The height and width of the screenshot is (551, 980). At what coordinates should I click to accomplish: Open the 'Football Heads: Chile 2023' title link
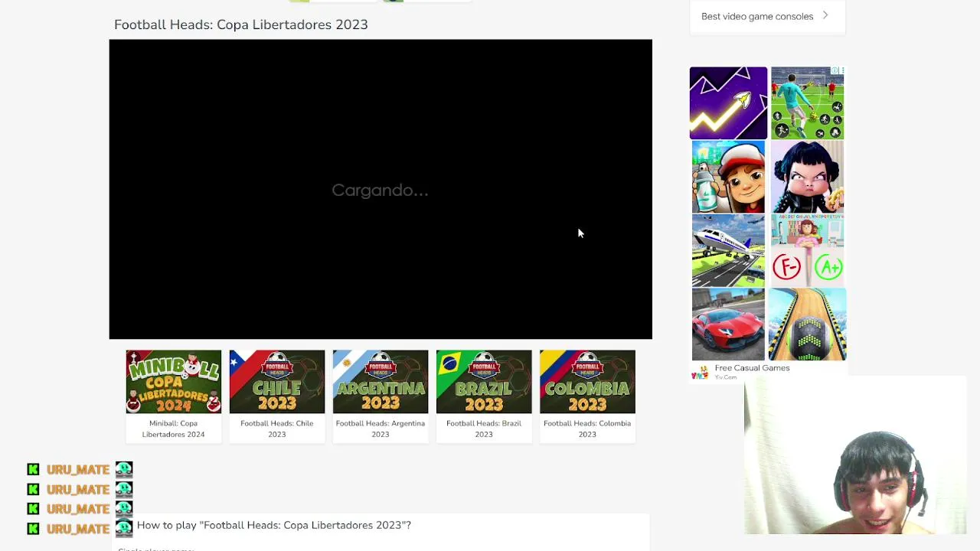tap(276, 429)
